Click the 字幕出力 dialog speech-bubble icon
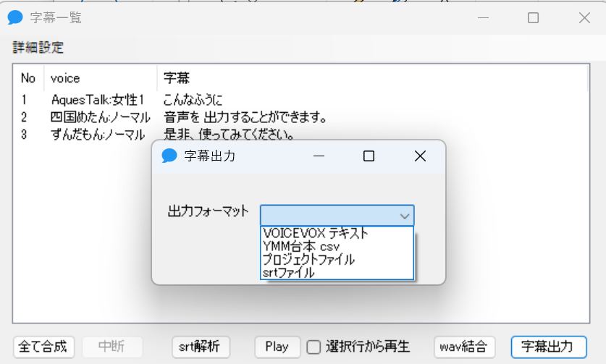 (169, 156)
